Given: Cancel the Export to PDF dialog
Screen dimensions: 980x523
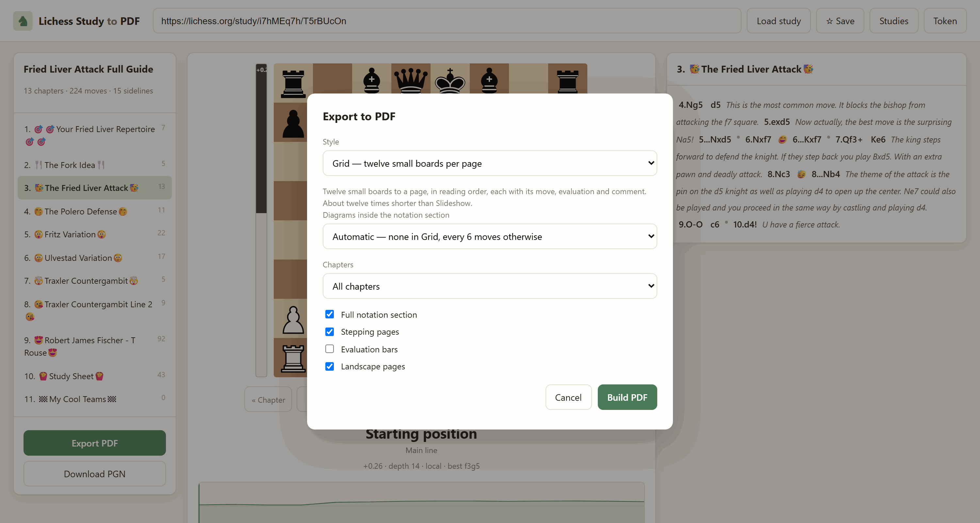Looking at the screenshot, I should point(568,397).
